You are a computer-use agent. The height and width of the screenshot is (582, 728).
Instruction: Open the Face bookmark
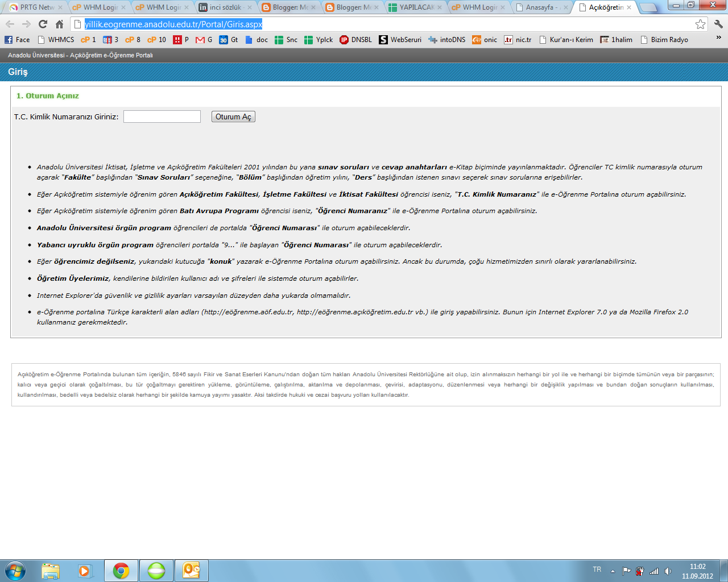point(17,40)
